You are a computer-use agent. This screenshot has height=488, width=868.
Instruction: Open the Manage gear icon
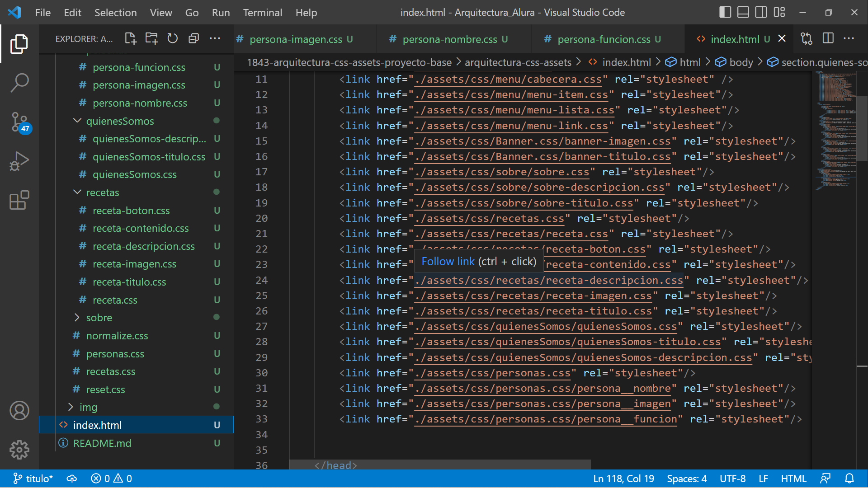pos(19,450)
